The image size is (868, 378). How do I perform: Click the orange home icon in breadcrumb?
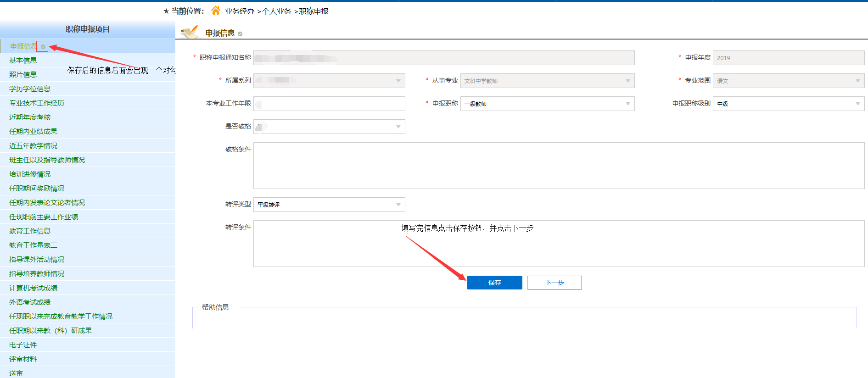click(x=215, y=10)
